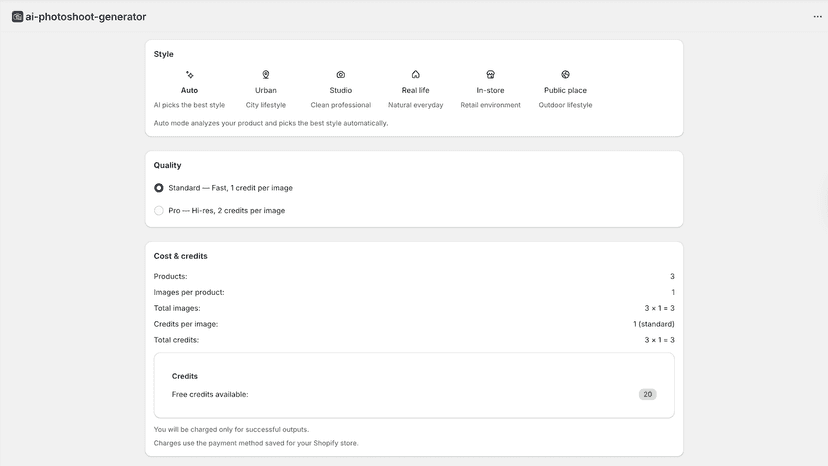Screen dimensions: 828x466
Task: Pick the Public place globe icon
Action: [x=566, y=74]
